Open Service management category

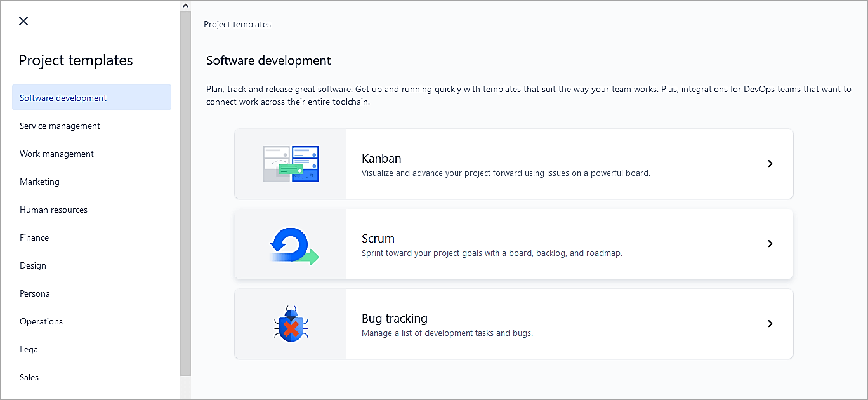pos(60,126)
